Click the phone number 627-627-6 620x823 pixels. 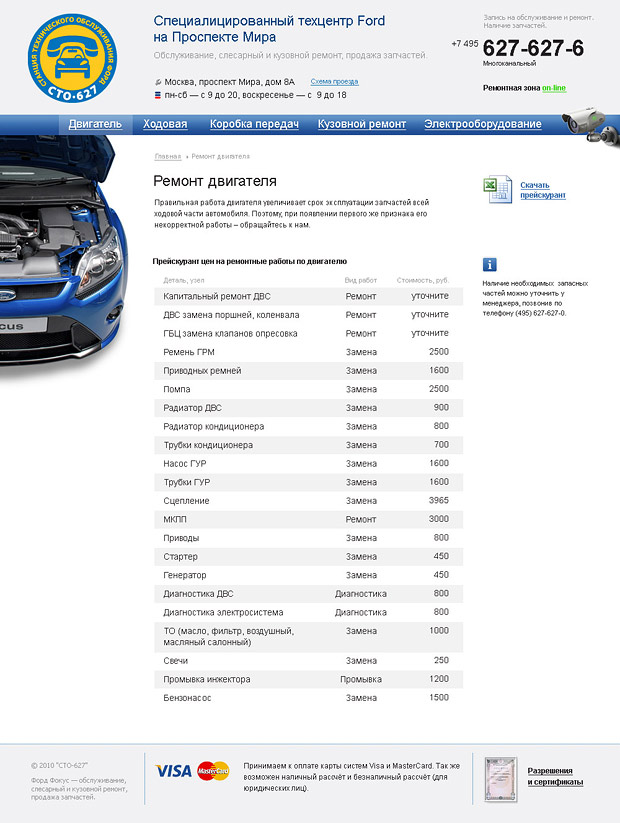click(533, 48)
